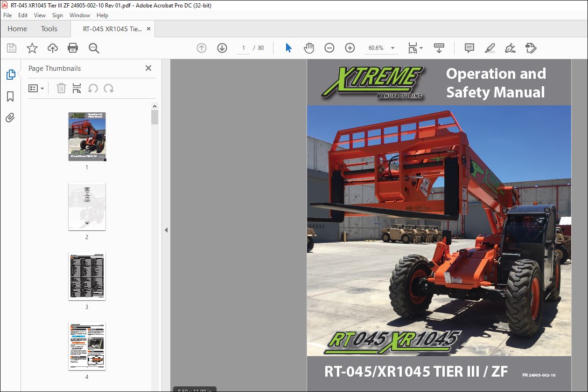
Task: Add a comment with the sticky note icon
Action: [x=469, y=48]
